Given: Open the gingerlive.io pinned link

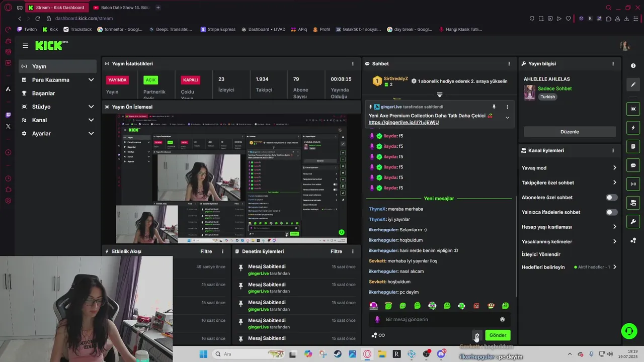Looking at the screenshot, I should pos(404,123).
